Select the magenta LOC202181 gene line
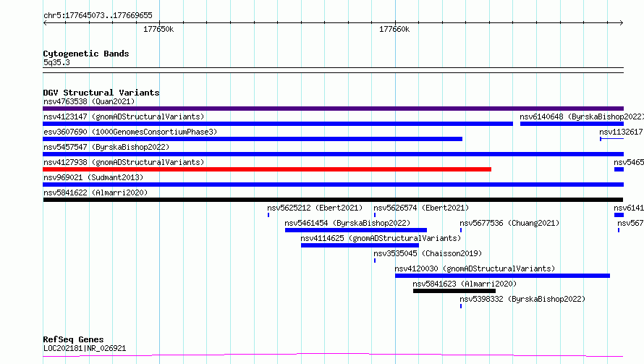 coord(333,355)
